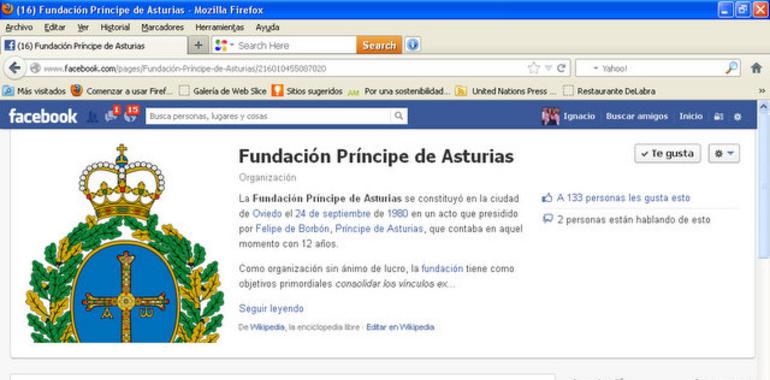
Task: Click the Firefox home icon
Action: 756,68
